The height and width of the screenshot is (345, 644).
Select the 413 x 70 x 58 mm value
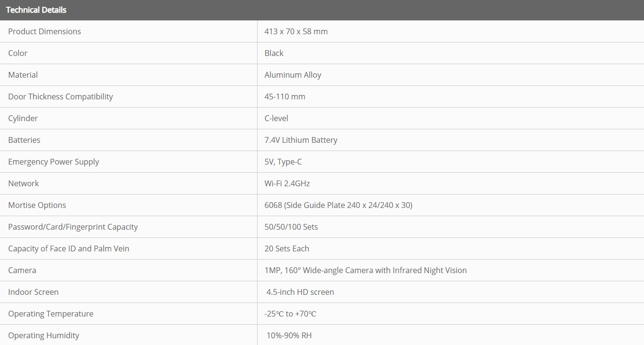point(296,31)
